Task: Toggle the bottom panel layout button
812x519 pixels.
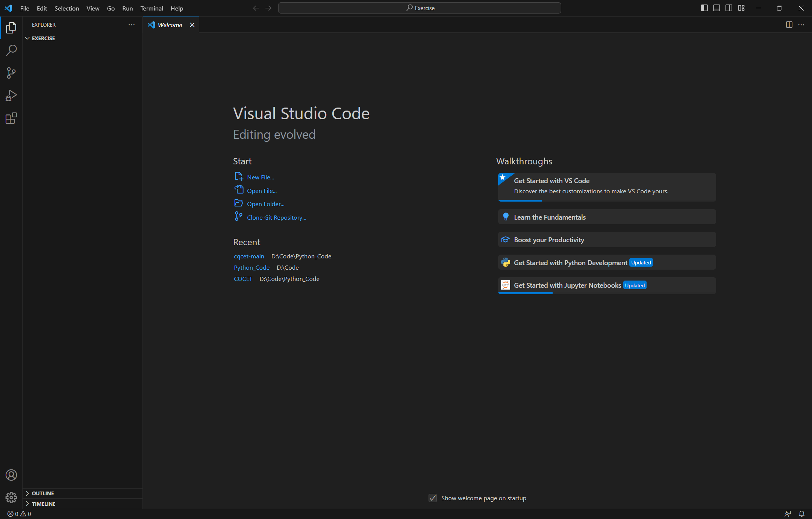Action: tap(717, 8)
